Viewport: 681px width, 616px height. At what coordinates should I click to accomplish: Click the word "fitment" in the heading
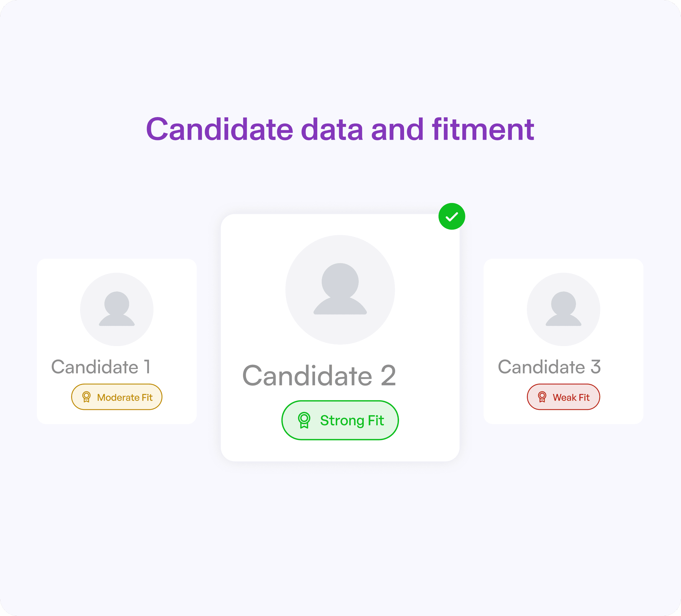coord(483,129)
